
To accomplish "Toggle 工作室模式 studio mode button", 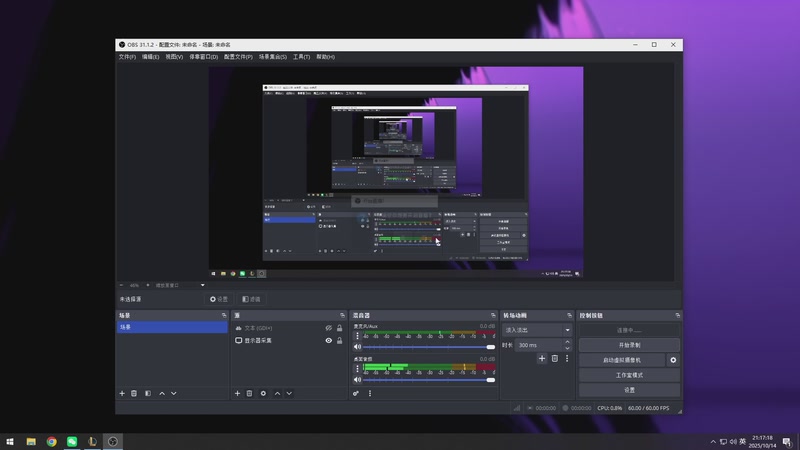I will [629, 375].
